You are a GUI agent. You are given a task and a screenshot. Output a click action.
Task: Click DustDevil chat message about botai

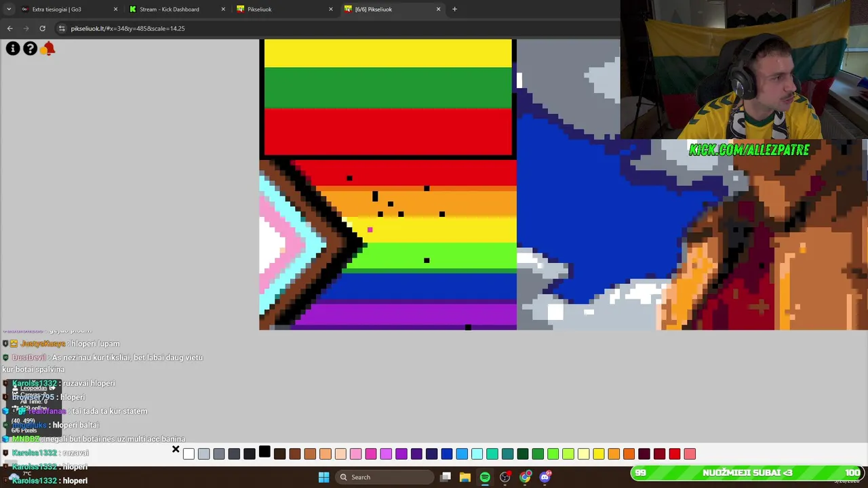coord(102,363)
